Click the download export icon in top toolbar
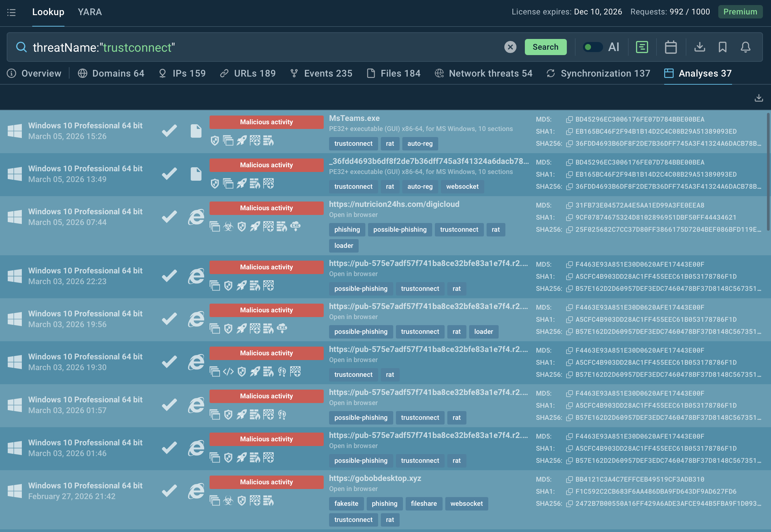 (x=700, y=47)
